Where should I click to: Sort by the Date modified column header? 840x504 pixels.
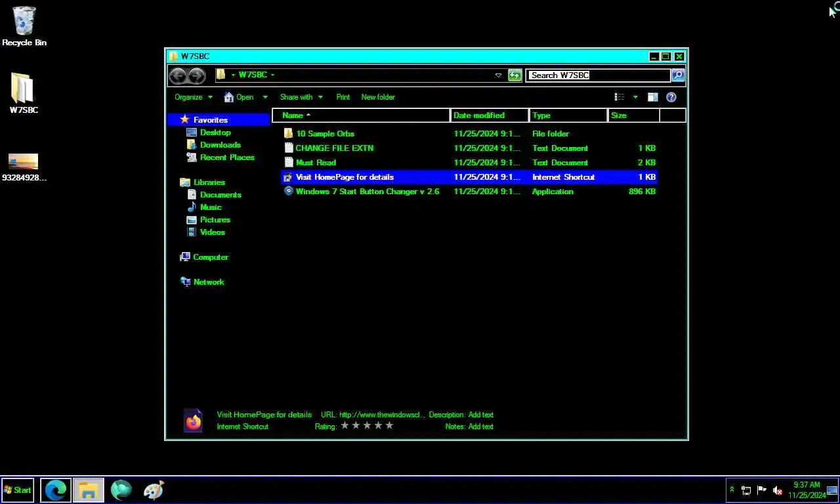[x=490, y=115]
